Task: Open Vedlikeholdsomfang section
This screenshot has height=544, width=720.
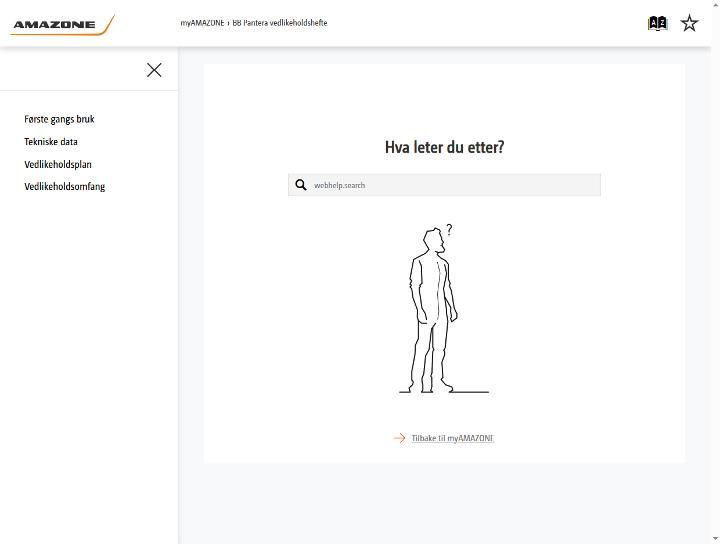Action: point(65,187)
